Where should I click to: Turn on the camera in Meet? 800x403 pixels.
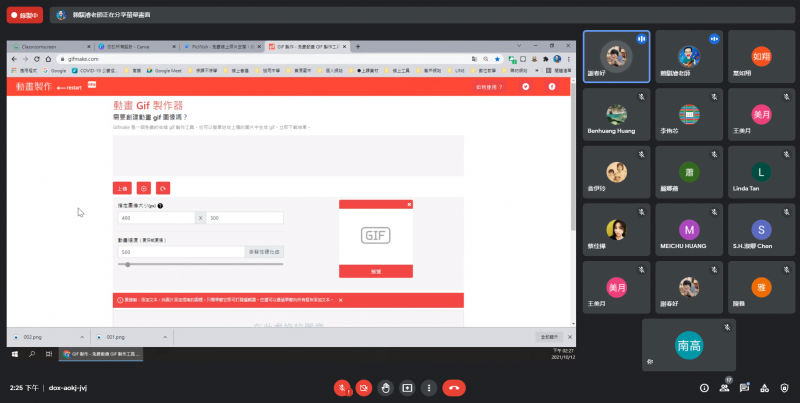pyautogui.click(x=364, y=388)
